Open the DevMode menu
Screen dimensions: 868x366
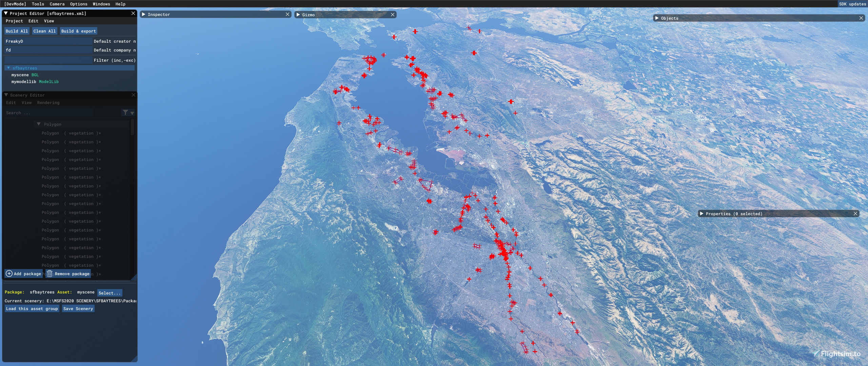[15, 4]
